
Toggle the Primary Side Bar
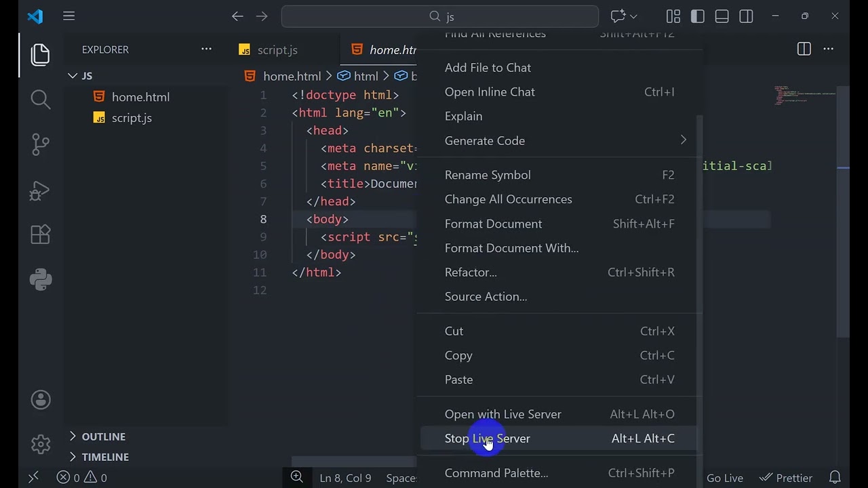point(698,16)
